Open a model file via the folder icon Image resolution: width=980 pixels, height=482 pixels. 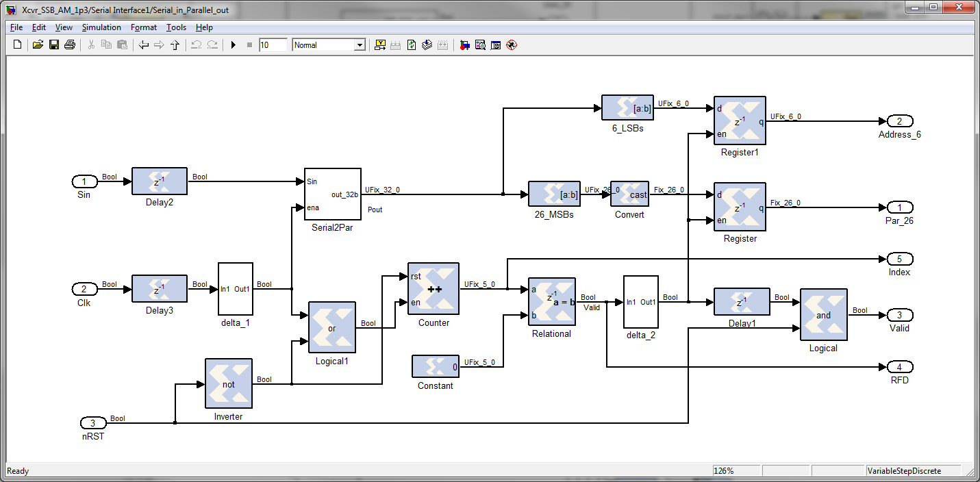pyautogui.click(x=38, y=45)
